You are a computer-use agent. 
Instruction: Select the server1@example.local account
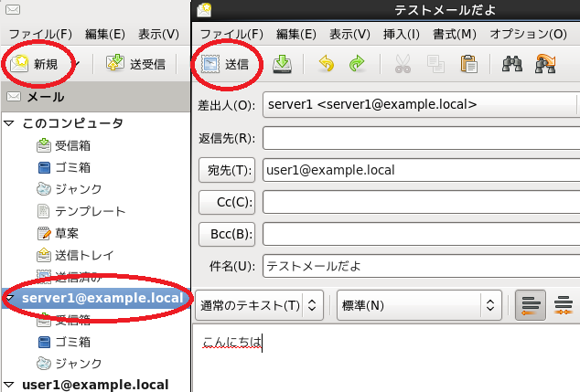[x=102, y=298]
